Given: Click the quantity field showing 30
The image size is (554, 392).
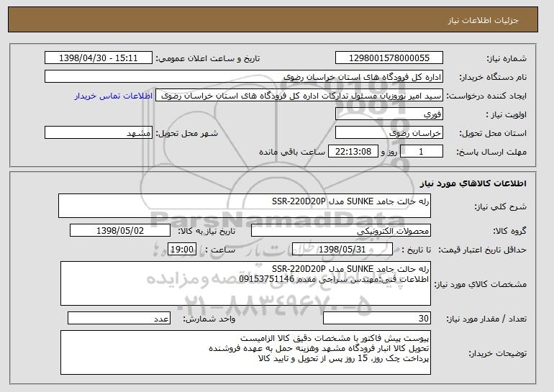Looking at the screenshot, I should click(377, 318).
